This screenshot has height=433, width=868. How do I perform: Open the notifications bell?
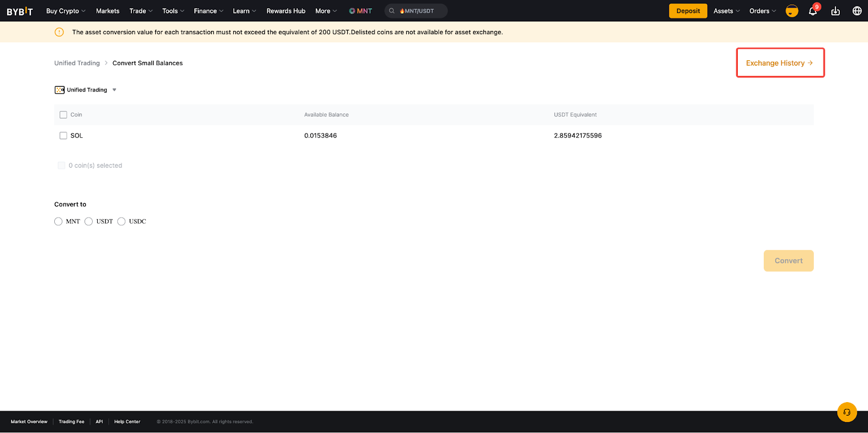813,11
